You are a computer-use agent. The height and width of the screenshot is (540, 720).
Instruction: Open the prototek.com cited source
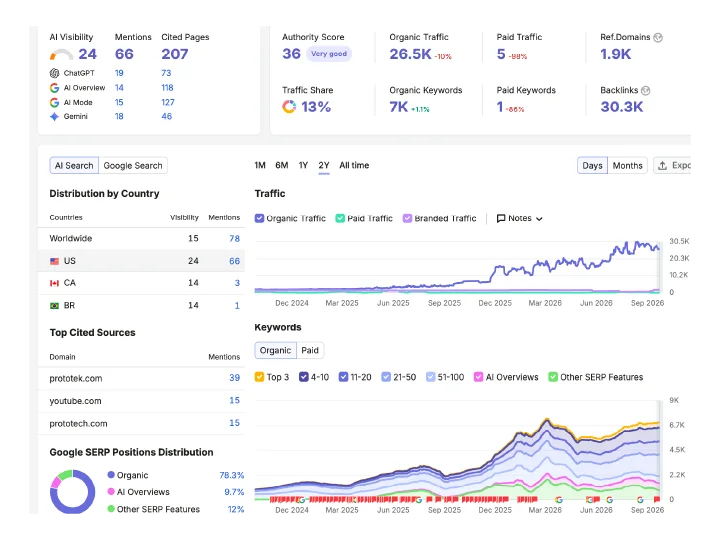76,378
